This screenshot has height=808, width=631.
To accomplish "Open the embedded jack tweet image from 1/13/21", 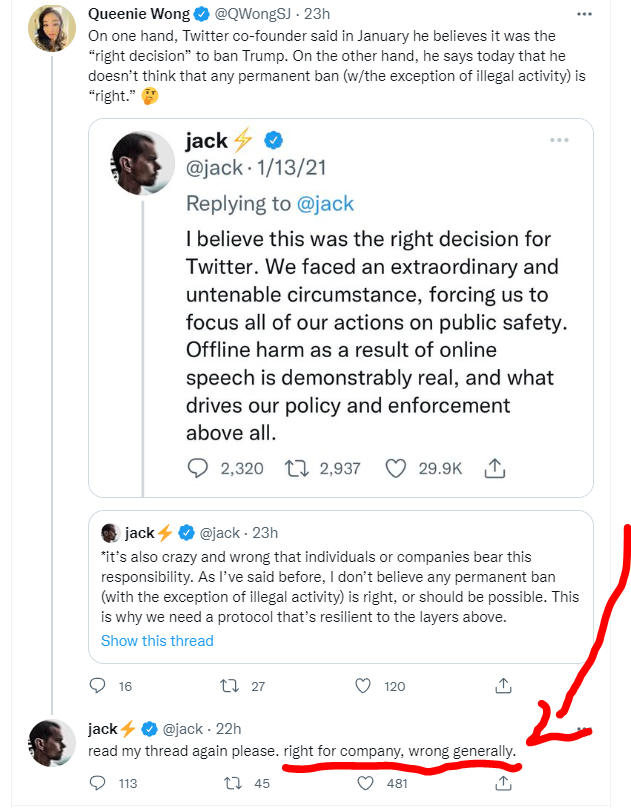I will 340,300.
